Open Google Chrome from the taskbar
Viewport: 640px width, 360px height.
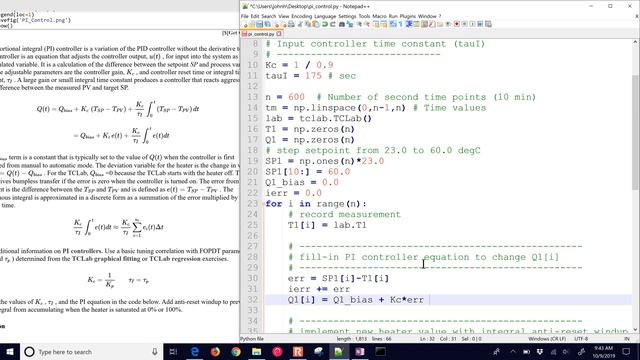pyautogui.click(x=236, y=351)
